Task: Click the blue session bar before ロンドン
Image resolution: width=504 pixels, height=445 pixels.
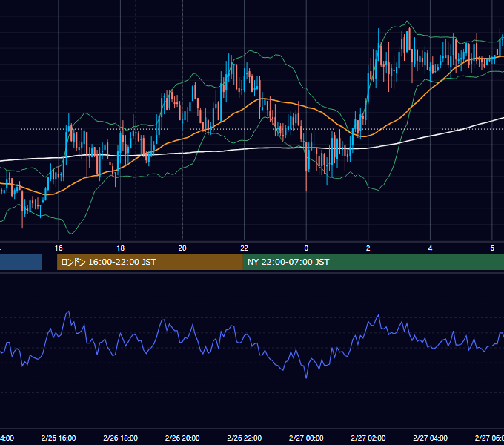Action: (21, 262)
